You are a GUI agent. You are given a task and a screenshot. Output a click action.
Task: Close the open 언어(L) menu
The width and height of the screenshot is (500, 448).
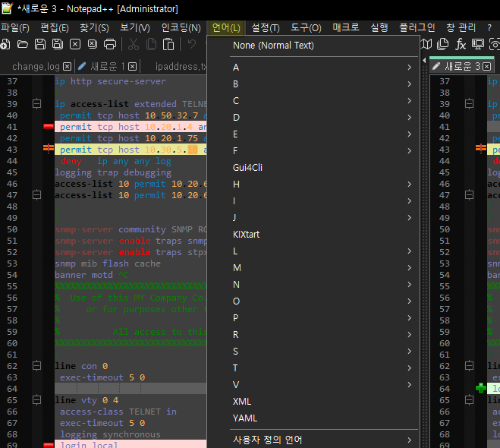pos(226,28)
